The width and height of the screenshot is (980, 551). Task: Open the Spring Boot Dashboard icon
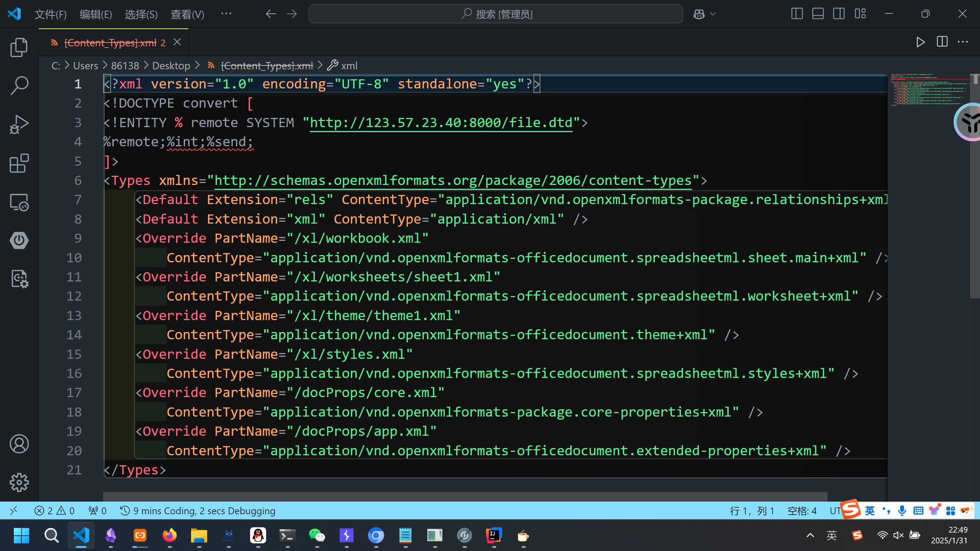pyautogui.click(x=19, y=240)
